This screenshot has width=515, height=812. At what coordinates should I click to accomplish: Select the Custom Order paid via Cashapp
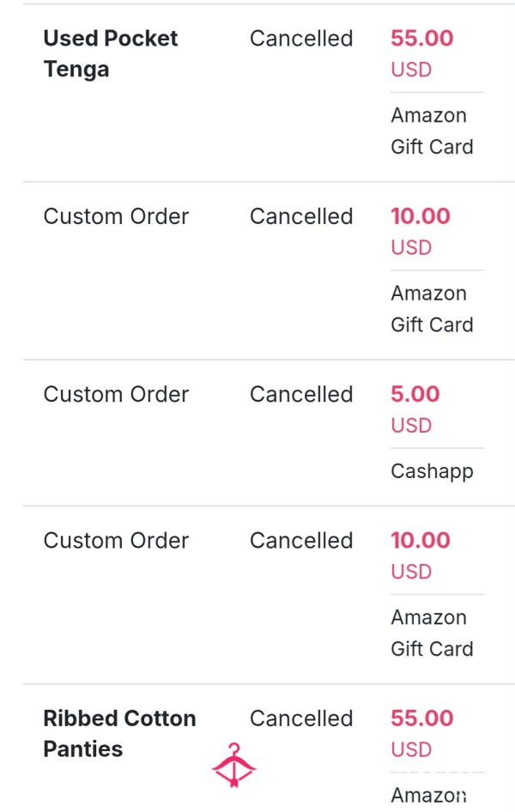(x=116, y=394)
